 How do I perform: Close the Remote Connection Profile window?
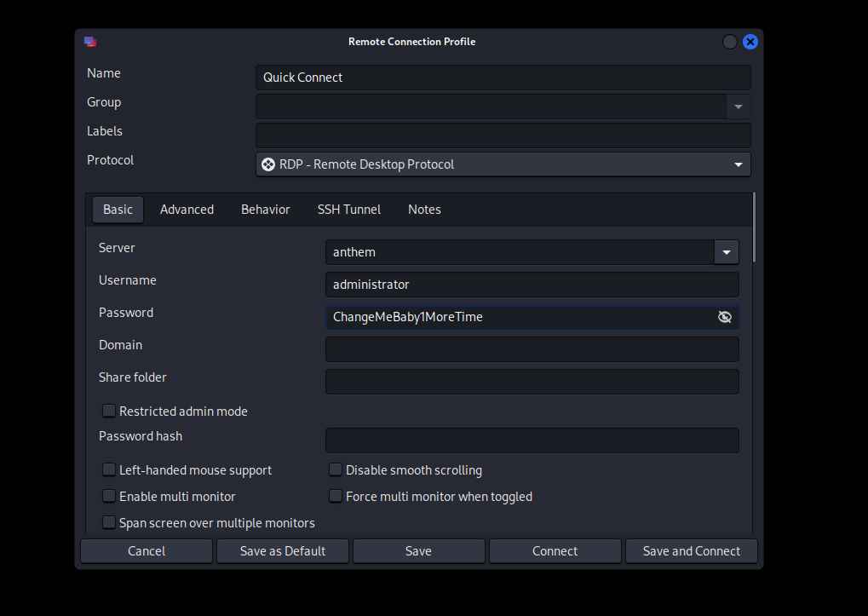coord(750,42)
